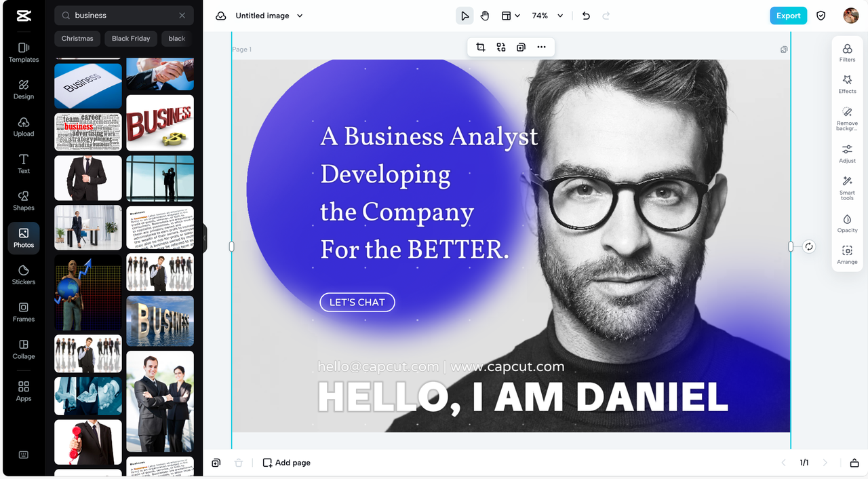Click the duplicate page icon at bottom

pyautogui.click(x=216, y=463)
